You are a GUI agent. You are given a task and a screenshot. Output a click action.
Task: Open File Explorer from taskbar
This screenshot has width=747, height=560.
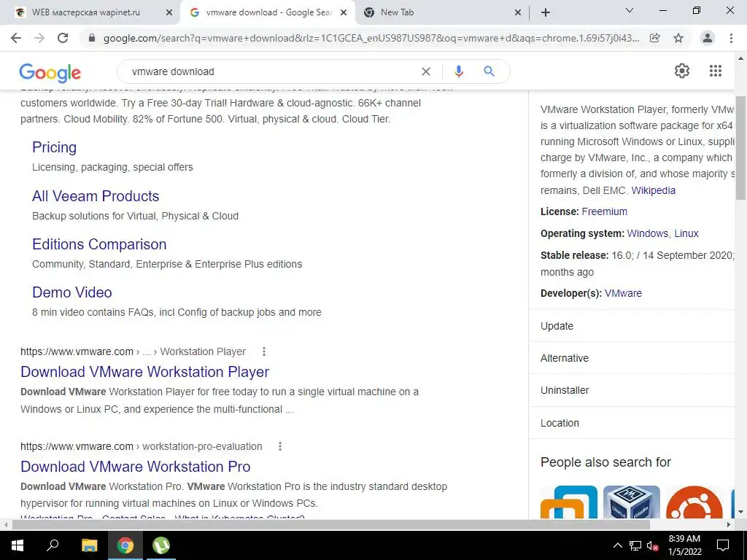89,545
